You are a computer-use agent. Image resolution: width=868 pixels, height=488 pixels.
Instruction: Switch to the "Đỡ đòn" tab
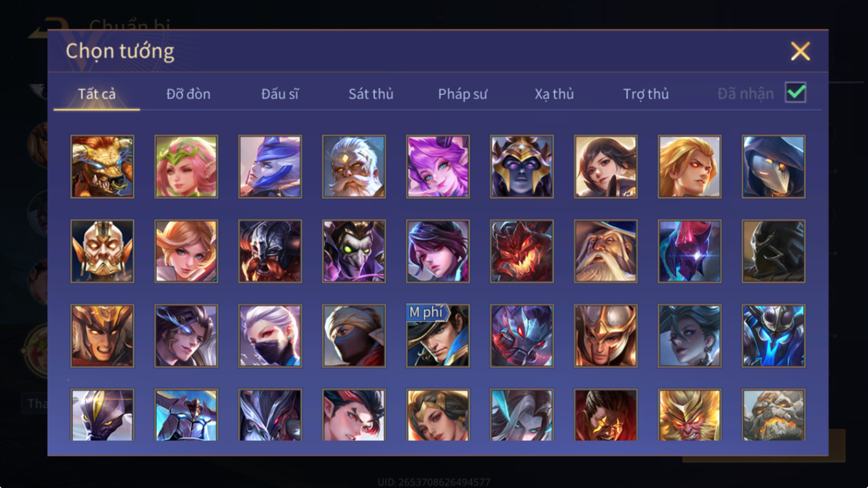coord(188,94)
